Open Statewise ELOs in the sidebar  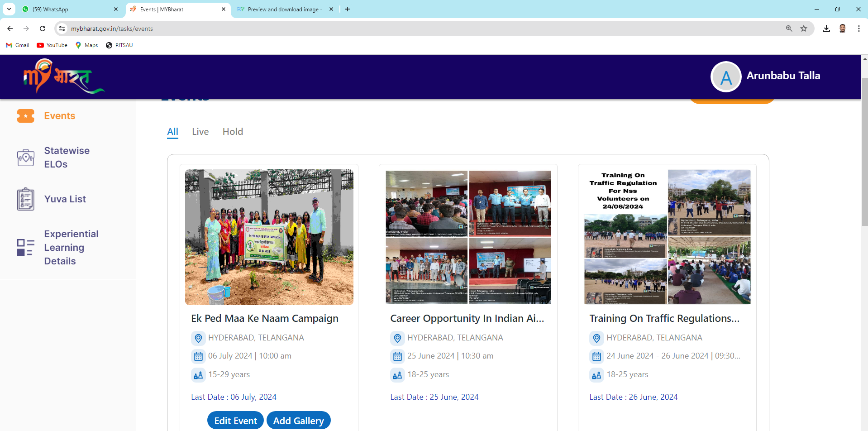point(67,158)
